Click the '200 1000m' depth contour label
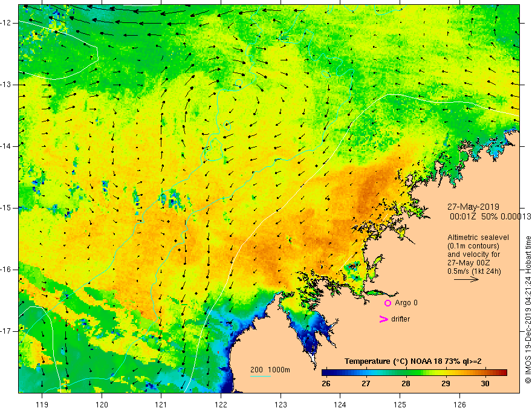Screen dimensions: 532x411 click(270, 370)
